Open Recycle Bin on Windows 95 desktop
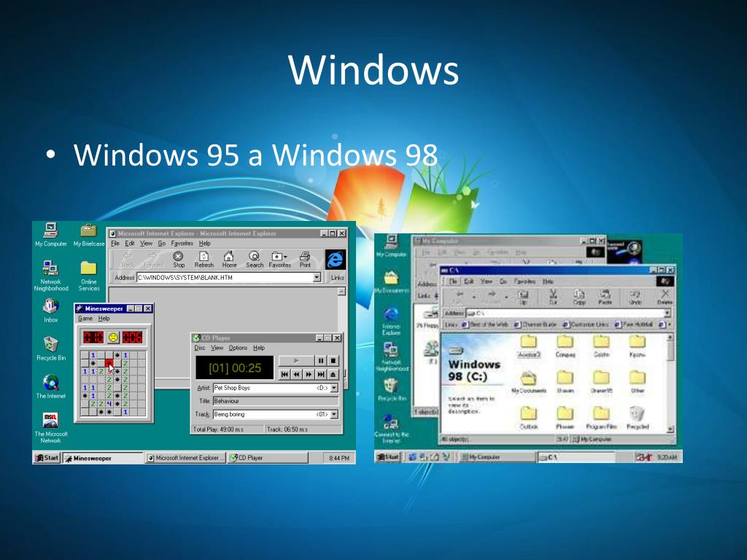This screenshot has width=747, height=560. pos(51,348)
